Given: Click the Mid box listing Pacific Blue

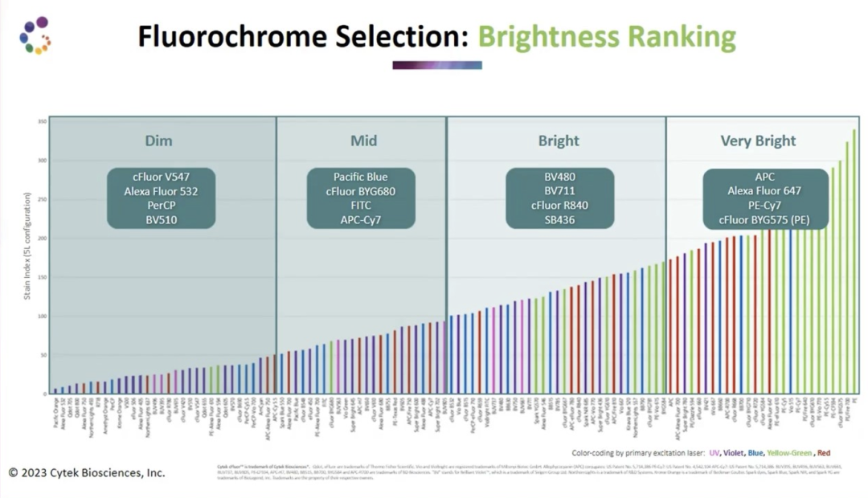Looking at the screenshot, I should 361,198.
